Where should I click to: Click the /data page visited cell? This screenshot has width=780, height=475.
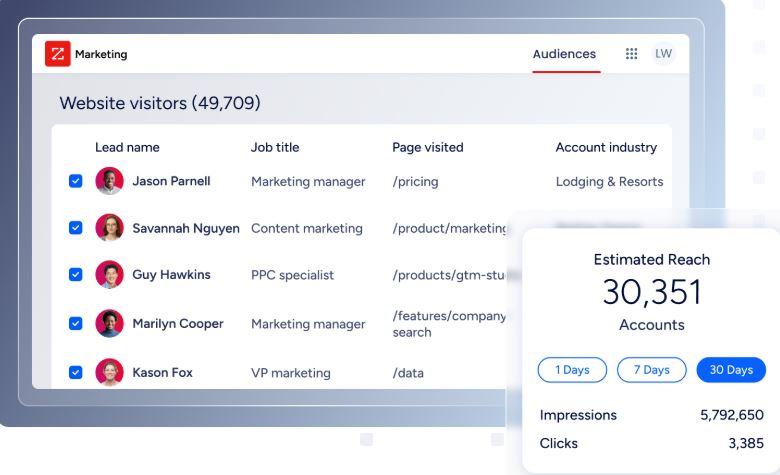click(x=408, y=373)
